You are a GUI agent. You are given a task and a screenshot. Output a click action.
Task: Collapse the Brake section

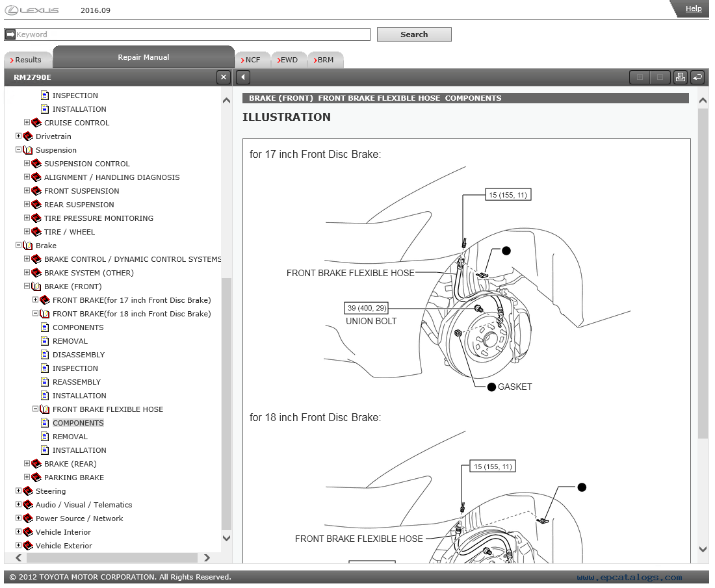(x=18, y=245)
